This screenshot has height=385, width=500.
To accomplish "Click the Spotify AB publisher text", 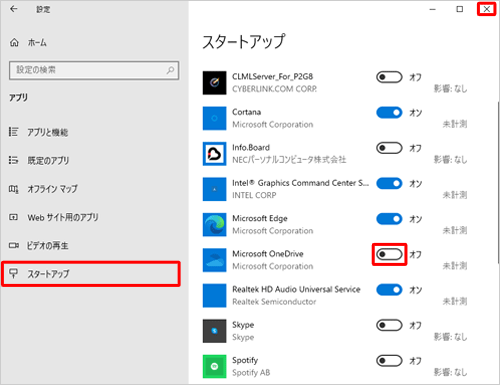I will point(251,373).
